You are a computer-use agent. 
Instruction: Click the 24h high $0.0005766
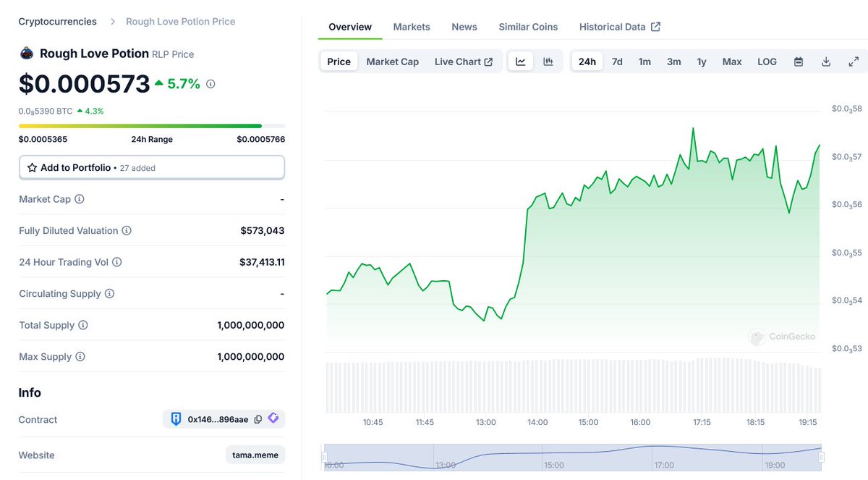click(260, 139)
